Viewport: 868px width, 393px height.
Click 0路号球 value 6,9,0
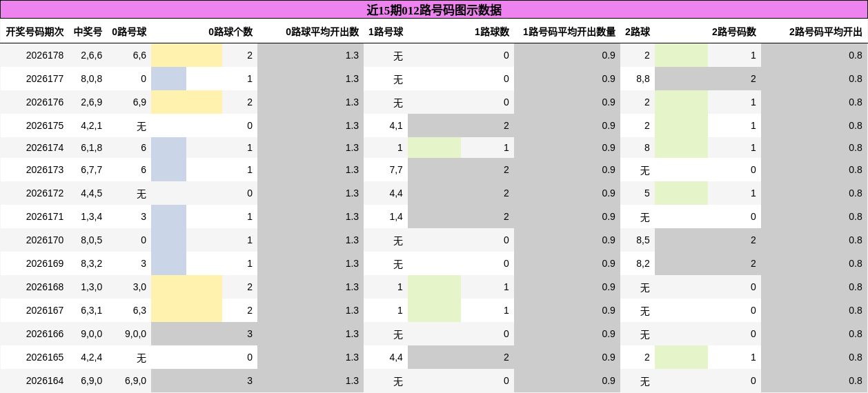click(x=135, y=381)
